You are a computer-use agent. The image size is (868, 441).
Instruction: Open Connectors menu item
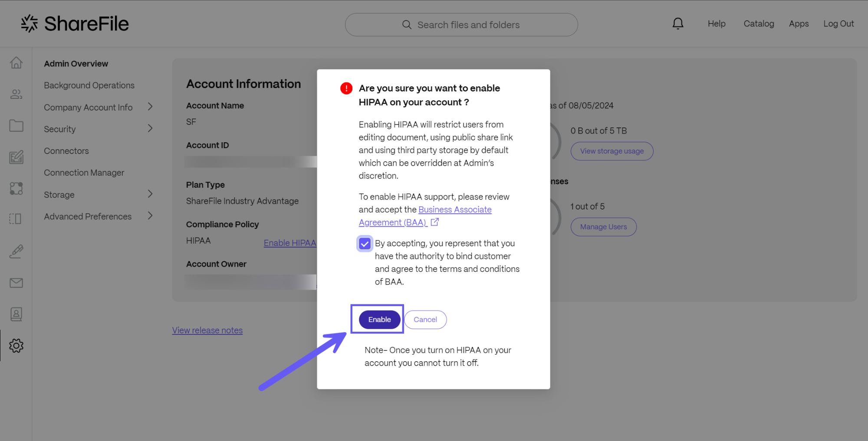pos(66,151)
